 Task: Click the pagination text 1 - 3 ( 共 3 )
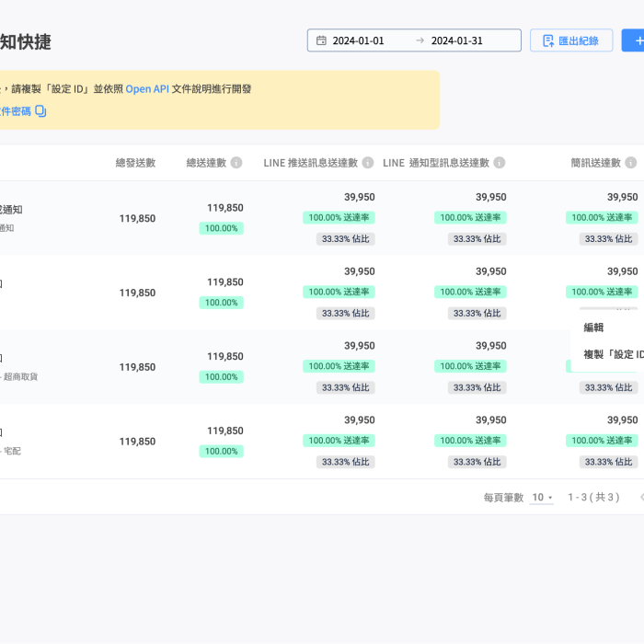pos(593,498)
